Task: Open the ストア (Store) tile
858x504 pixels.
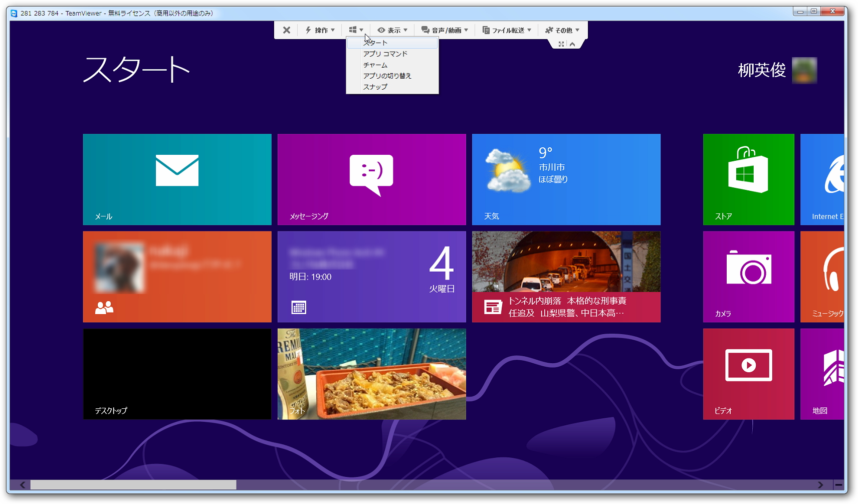Action: tap(748, 179)
